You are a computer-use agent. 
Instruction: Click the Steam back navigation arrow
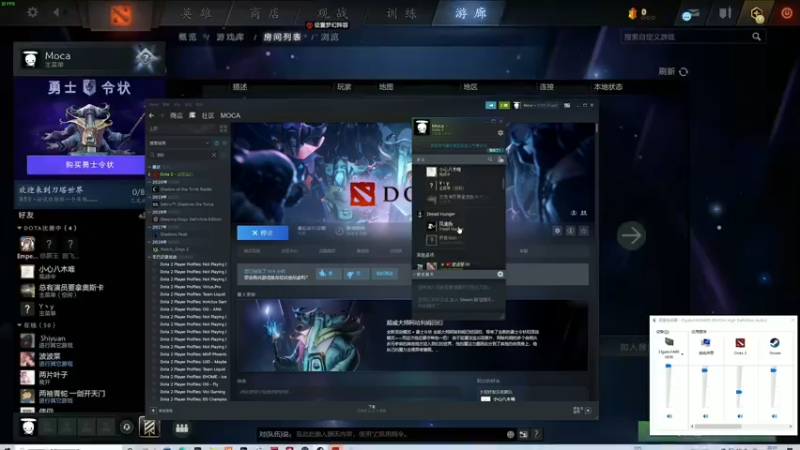point(152,116)
